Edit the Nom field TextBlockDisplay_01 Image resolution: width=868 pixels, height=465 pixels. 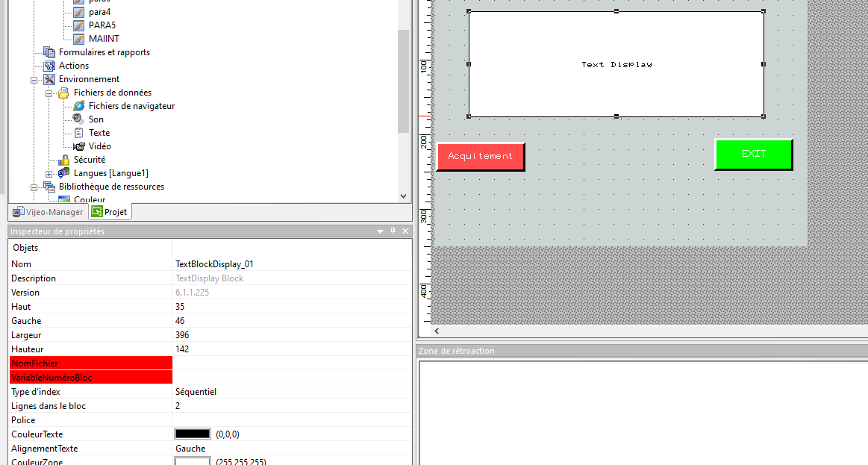click(x=293, y=264)
